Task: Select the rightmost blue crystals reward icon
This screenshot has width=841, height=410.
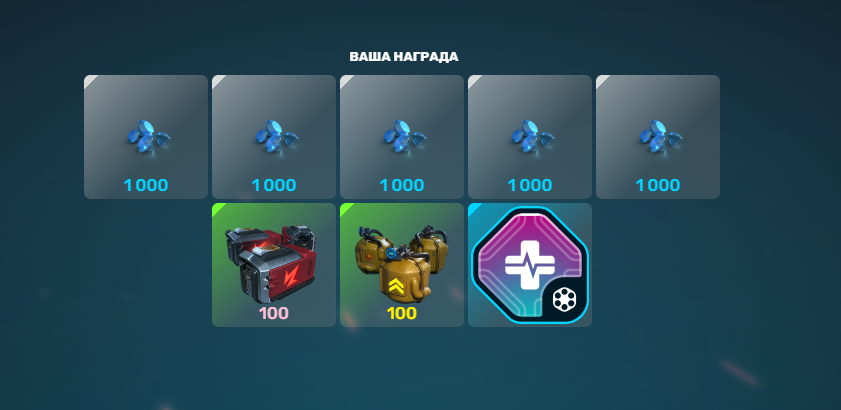Action: tap(660, 136)
